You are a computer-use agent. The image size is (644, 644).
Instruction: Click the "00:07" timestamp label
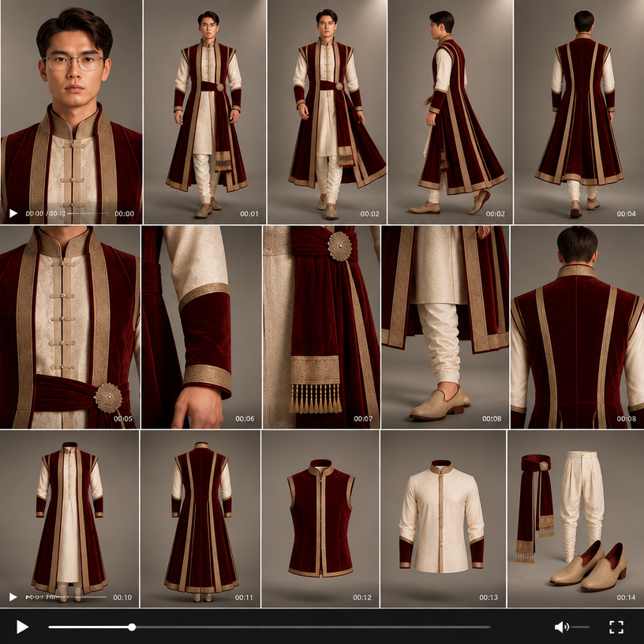(363, 418)
